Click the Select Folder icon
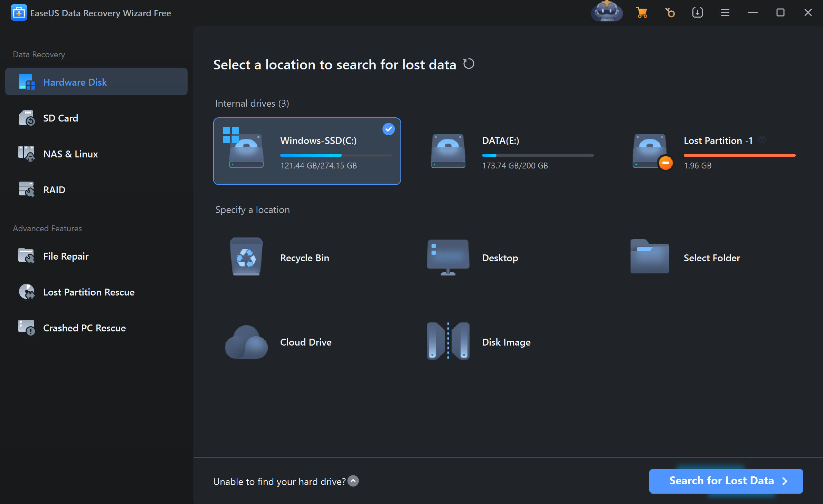Screen dimensions: 823x504 [x=650, y=257]
